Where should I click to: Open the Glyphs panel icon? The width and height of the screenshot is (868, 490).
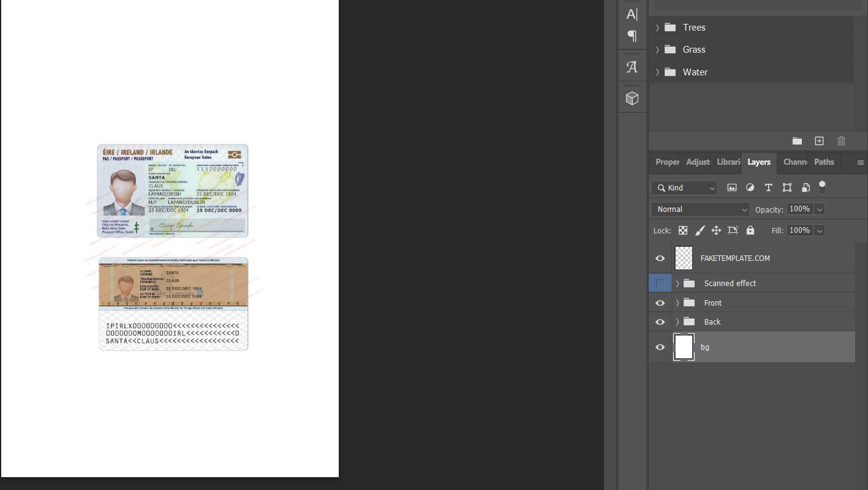[x=632, y=67]
